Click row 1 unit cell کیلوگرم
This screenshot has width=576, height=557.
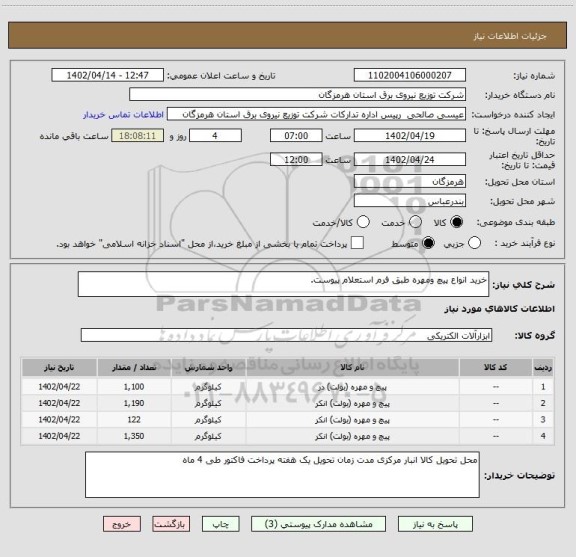tap(208, 387)
